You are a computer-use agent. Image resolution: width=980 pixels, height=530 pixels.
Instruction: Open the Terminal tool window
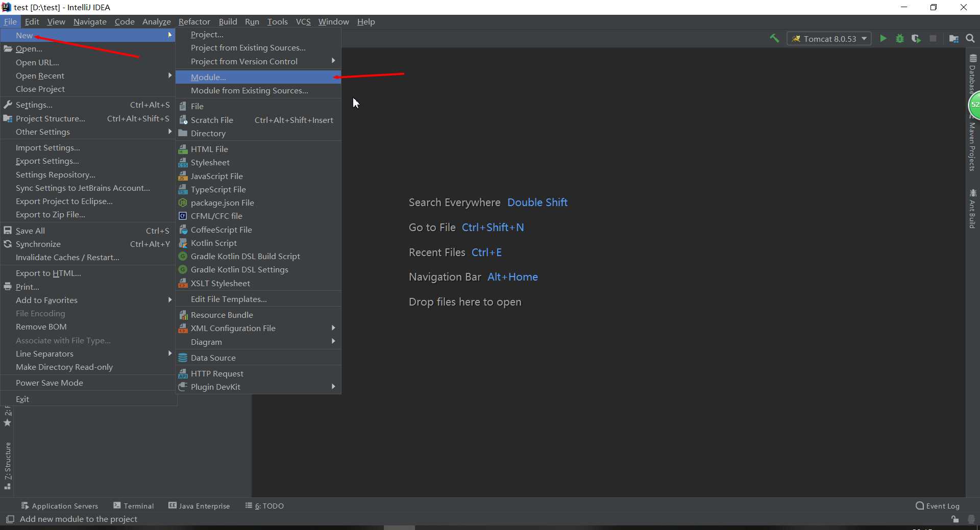134,506
